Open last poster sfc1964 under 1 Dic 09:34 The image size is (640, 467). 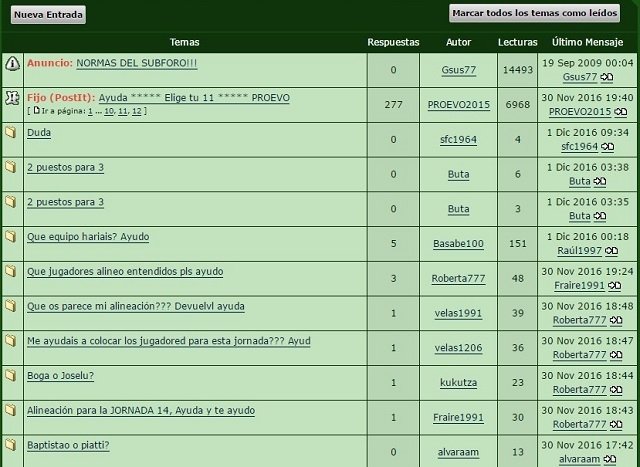[580, 147]
